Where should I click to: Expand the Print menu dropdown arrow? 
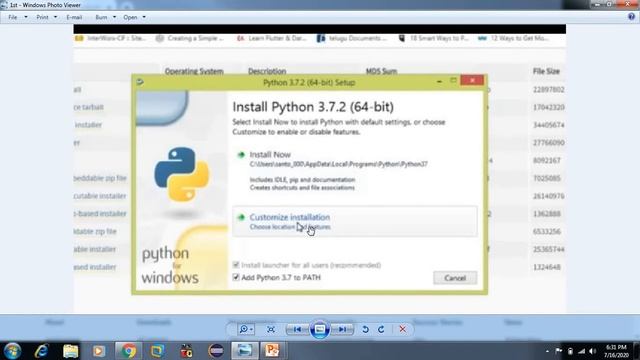[56, 18]
